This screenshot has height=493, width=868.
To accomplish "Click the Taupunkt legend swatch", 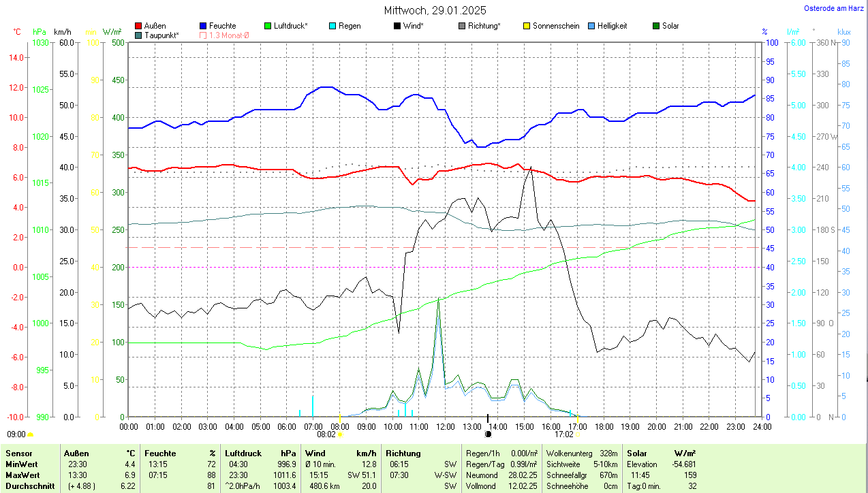I will point(139,35).
